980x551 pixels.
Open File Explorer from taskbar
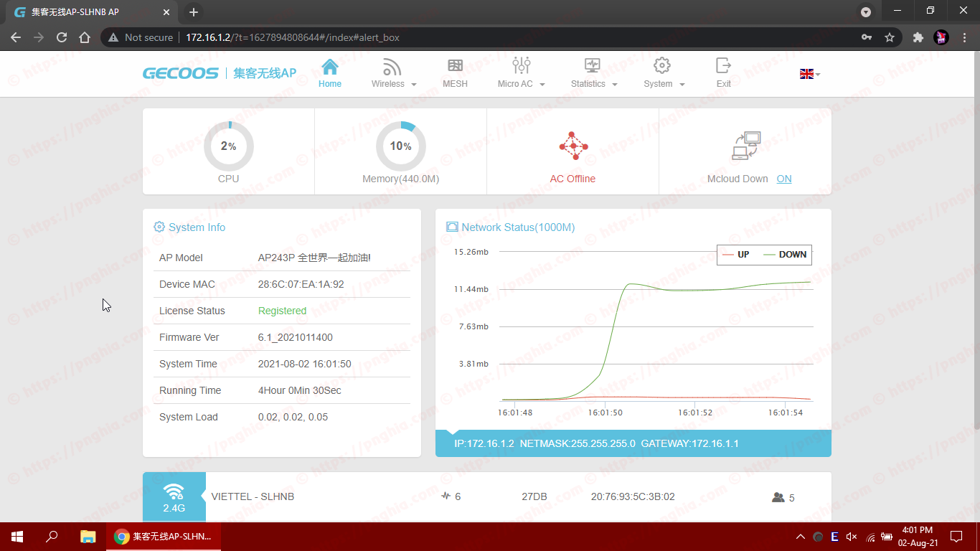[88, 537]
